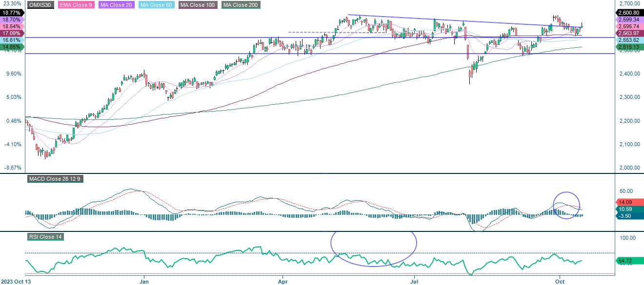Select the circle annotation on the MACD panel
The height and width of the screenshot is (285, 644).
(x=566, y=204)
